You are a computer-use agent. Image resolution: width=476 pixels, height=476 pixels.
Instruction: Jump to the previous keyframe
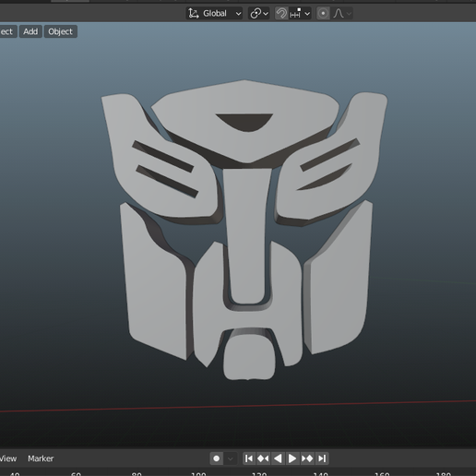pos(263,458)
